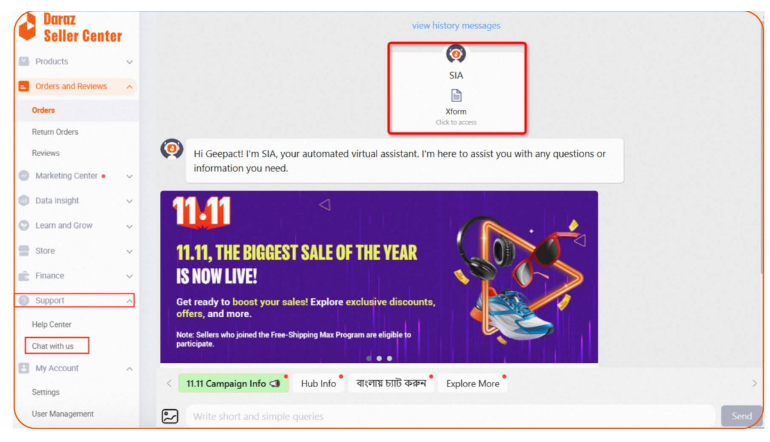Click the 11.11 Campaign Info chip

233,383
